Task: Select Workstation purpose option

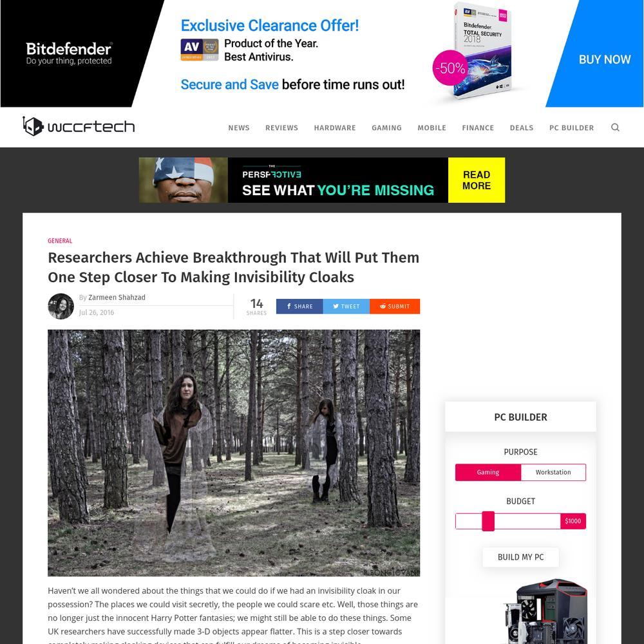Action: [553, 472]
